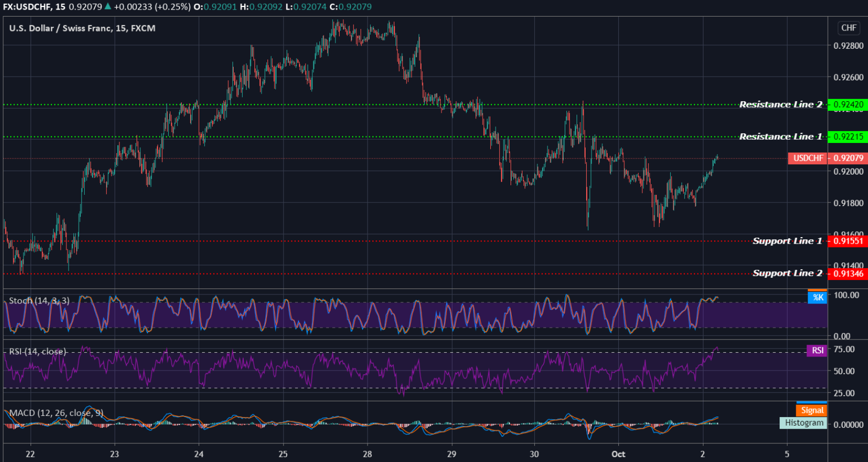Click the %K stochastic label
868x462 pixels.
click(818, 297)
